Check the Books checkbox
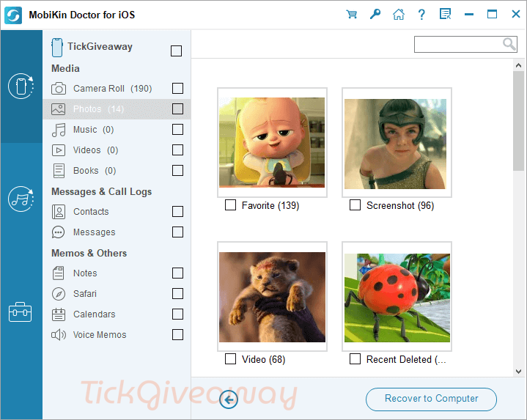Image resolution: width=527 pixels, height=420 pixels. pyautogui.click(x=177, y=170)
